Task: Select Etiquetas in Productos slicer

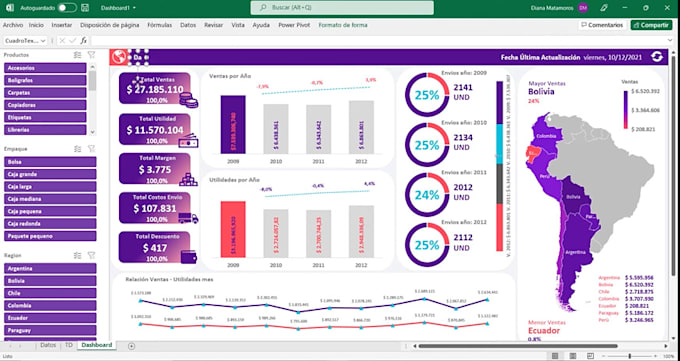Action: tap(45, 117)
